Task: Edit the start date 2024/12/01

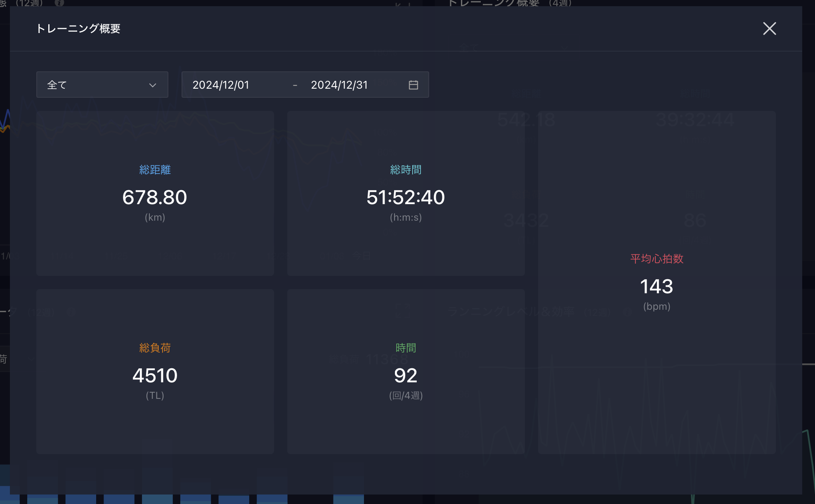Action: point(221,85)
